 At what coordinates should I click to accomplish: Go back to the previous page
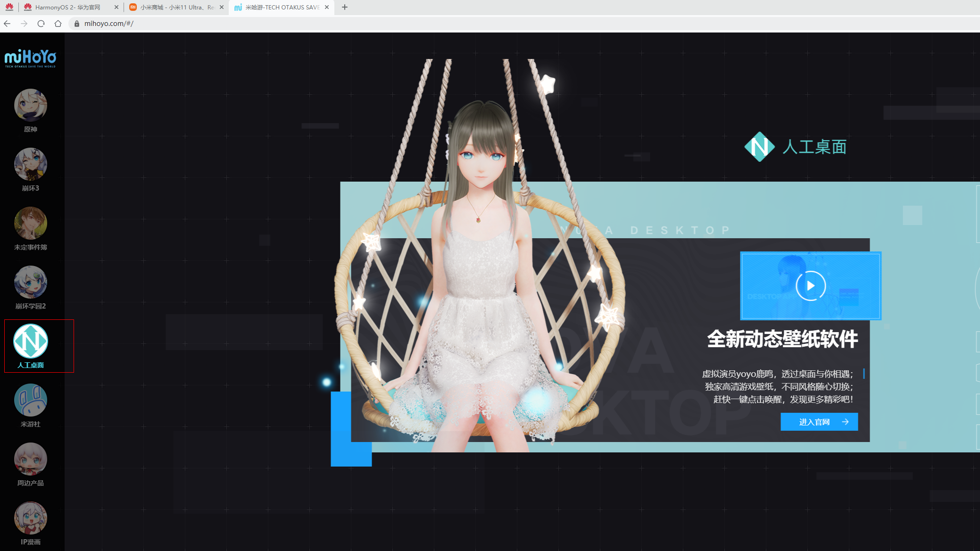[7, 24]
